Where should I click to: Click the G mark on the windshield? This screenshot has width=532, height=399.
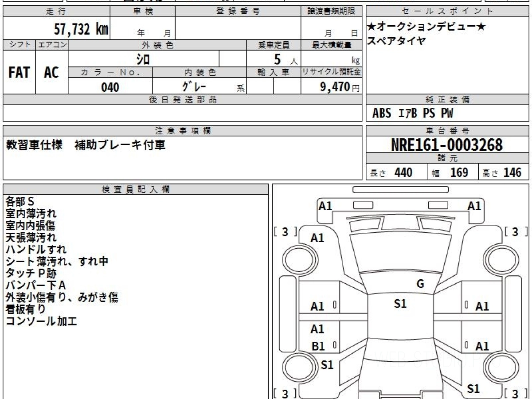click(420, 284)
